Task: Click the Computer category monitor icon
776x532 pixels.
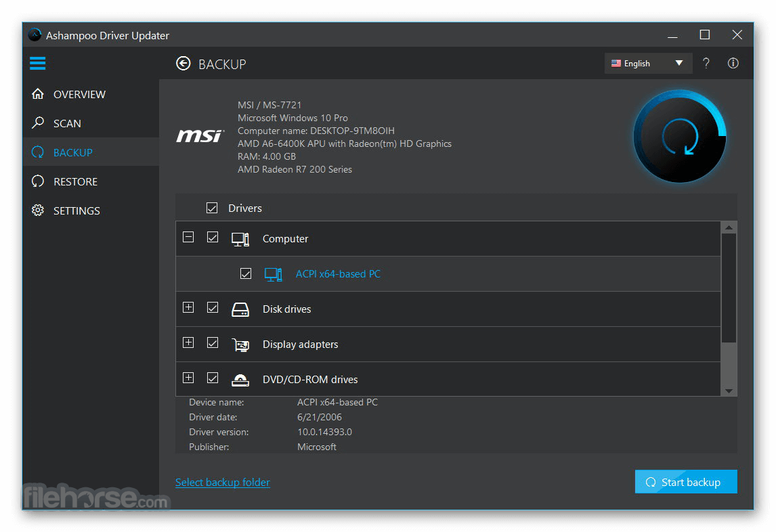Action: point(240,239)
